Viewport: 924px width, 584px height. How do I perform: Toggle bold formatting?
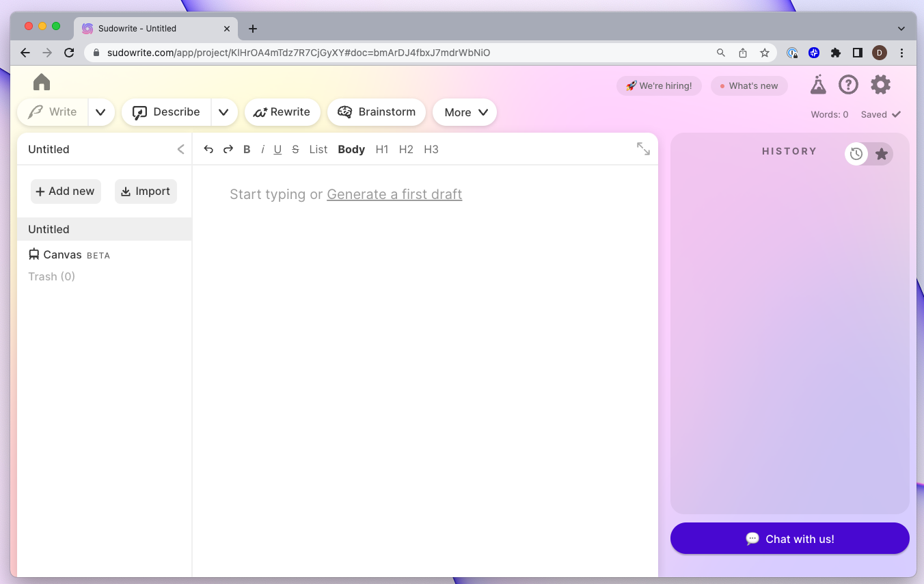[x=247, y=149]
